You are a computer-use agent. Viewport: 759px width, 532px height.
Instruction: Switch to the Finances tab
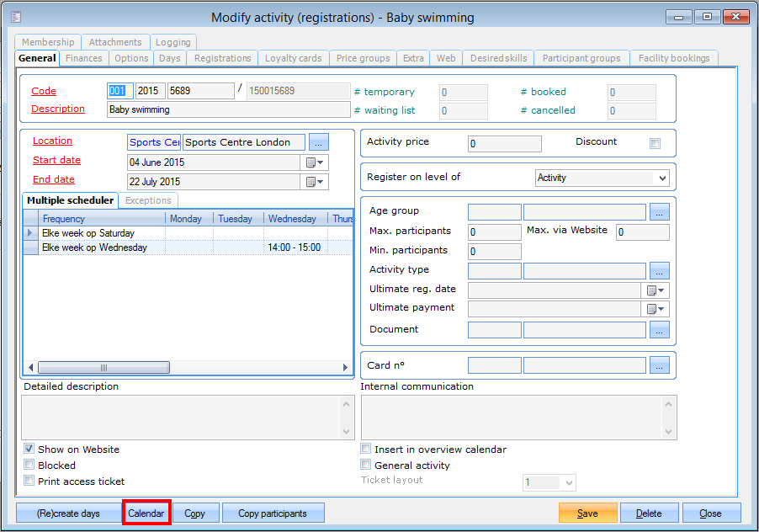click(x=84, y=58)
